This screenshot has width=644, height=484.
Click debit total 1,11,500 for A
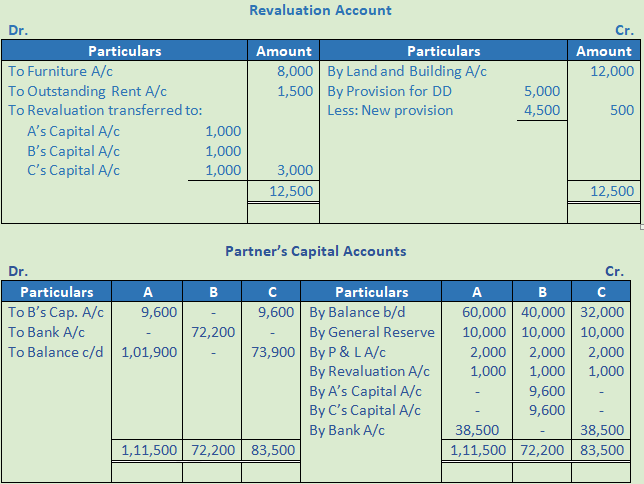pyautogui.click(x=149, y=451)
